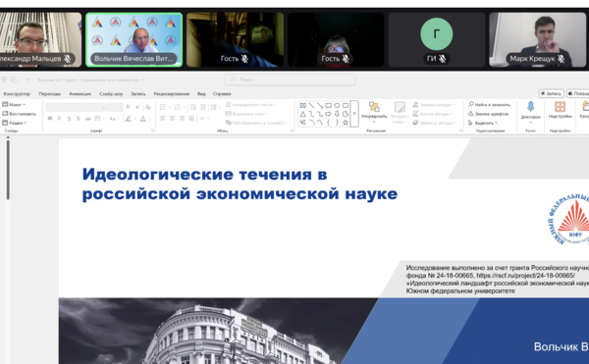Open the Shape Effects (Эффекты фигуры) dropdown

434,123
